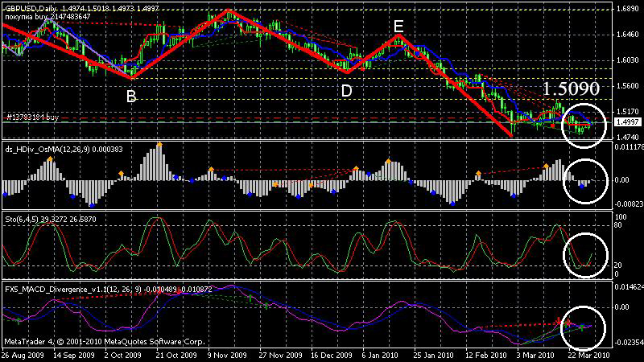Viewport: 644px width, 362px height.
Task: Click the 6 Jan 2010 date label
Action: pos(380,355)
